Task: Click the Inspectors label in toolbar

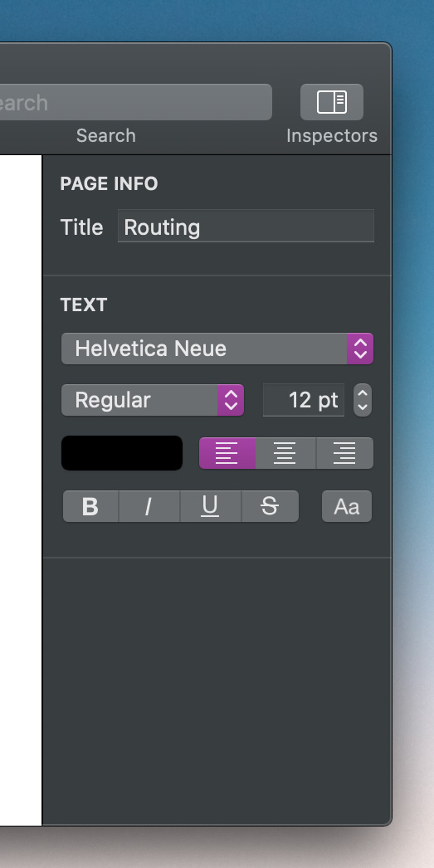Action: (x=332, y=135)
